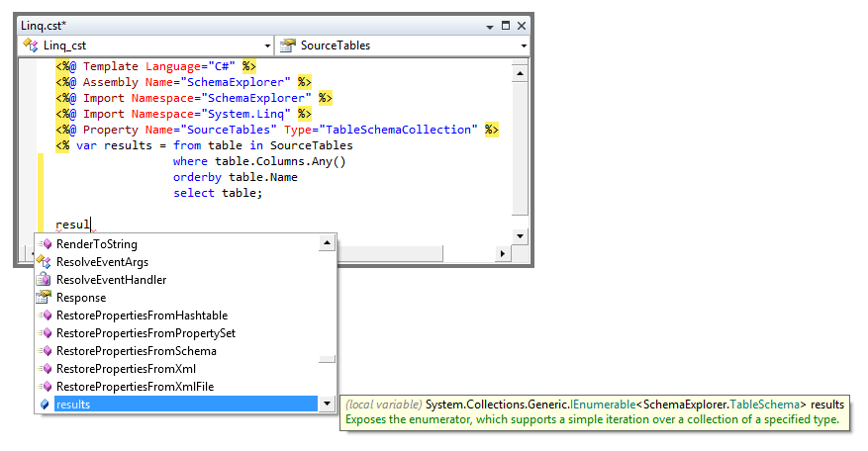The height and width of the screenshot is (451, 868).
Task: Click the IEnumerable type in tooltip
Action: (x=603, y=405)
